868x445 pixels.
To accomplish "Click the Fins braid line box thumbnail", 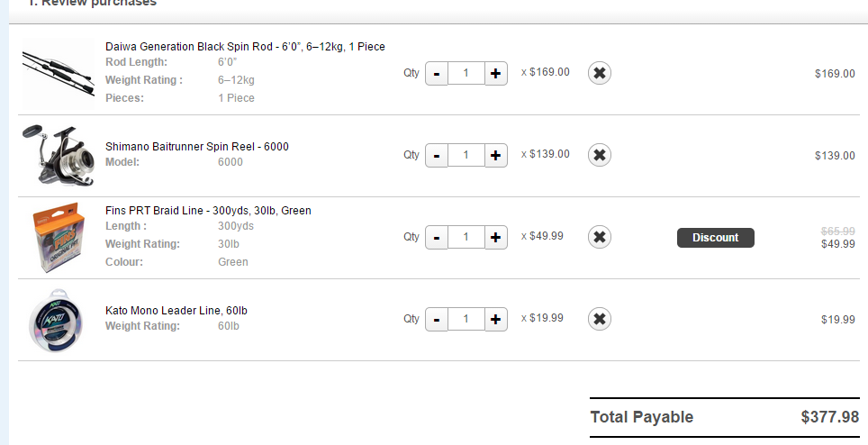I will [x=57, y=237].
